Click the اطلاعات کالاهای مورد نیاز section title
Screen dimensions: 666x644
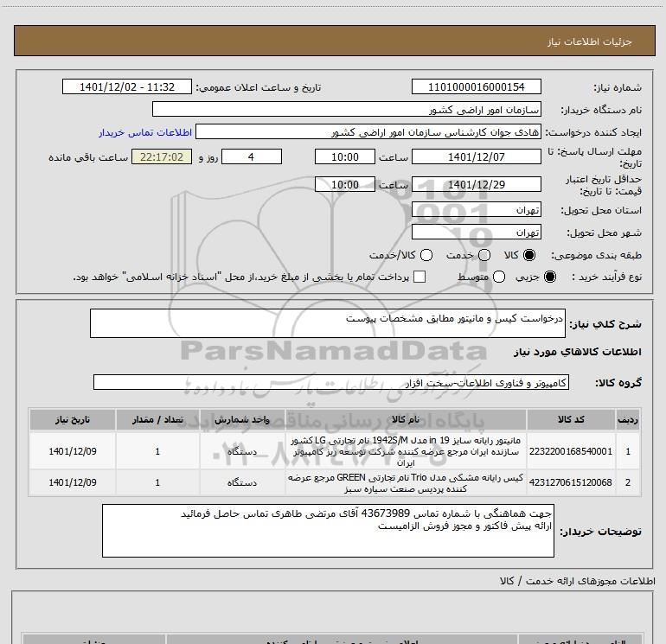point(577,352)
